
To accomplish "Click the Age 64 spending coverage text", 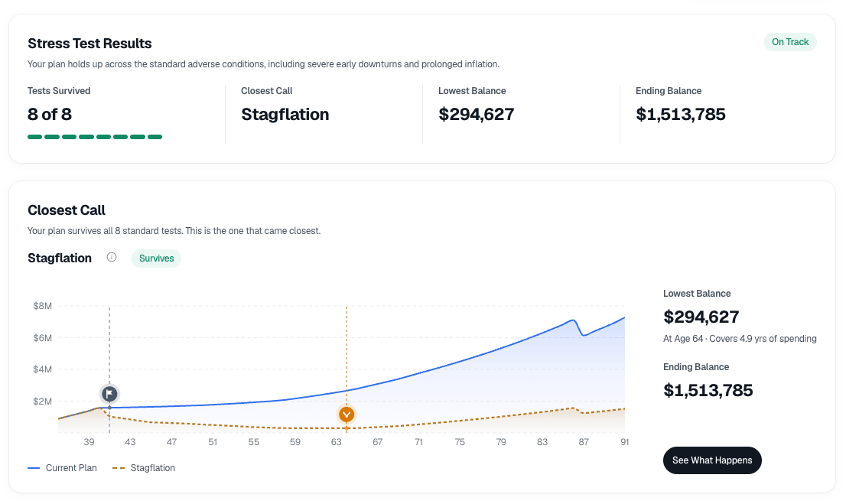I will (x=740, y=339).
